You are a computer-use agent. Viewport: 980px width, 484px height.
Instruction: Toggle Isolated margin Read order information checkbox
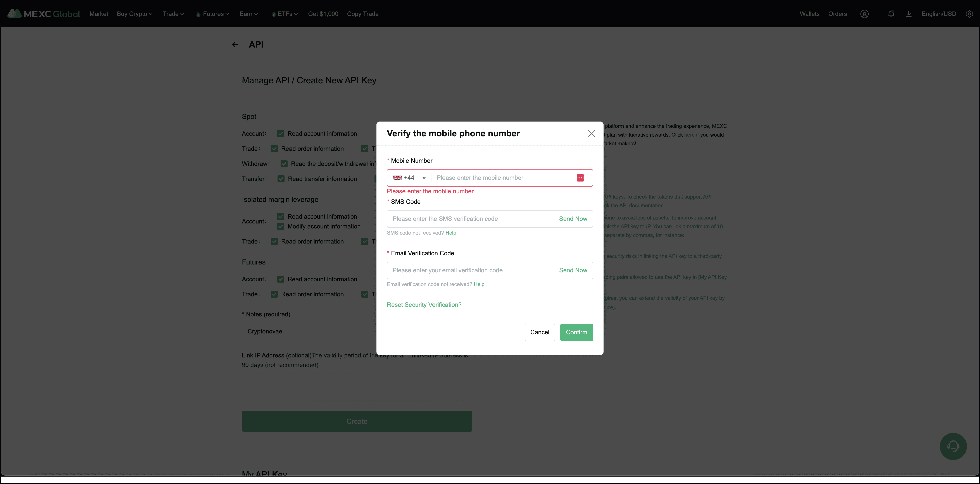(274, 241)
